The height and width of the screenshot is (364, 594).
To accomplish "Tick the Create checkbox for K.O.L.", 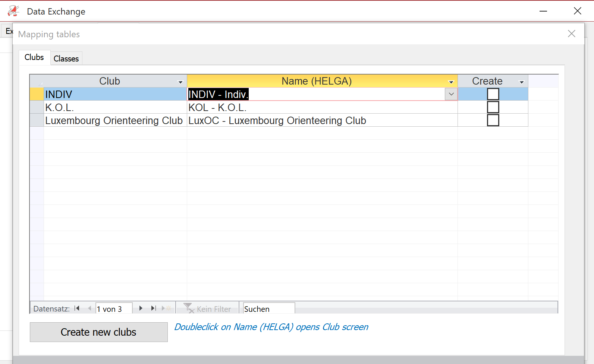I will point(493,107).
